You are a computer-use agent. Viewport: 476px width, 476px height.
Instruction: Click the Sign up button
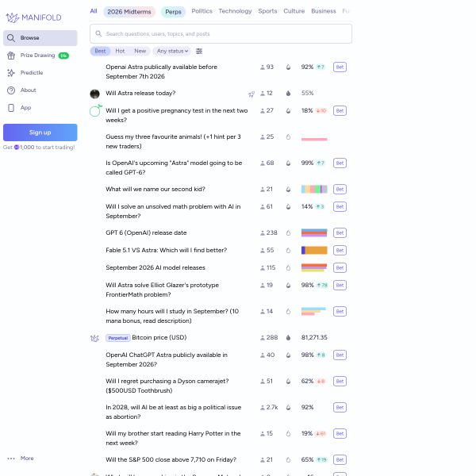click(x=40, y=132)
